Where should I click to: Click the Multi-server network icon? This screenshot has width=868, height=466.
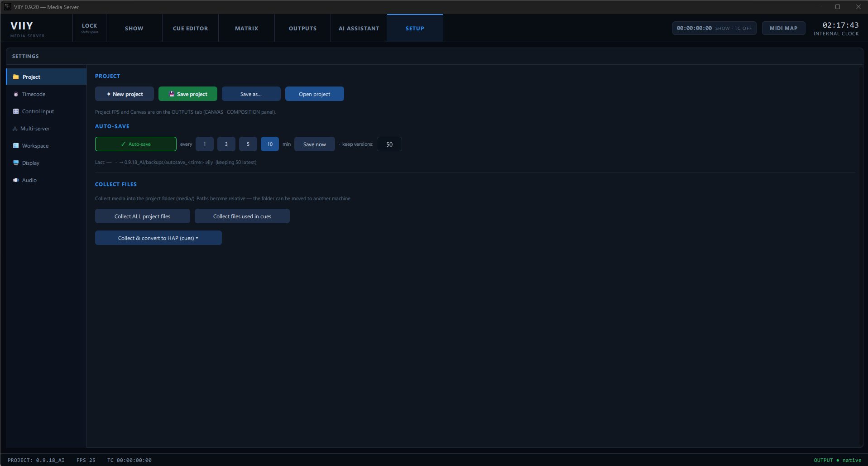(x=15, y=129)
